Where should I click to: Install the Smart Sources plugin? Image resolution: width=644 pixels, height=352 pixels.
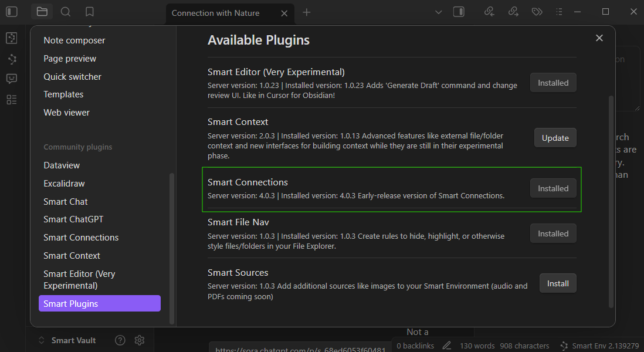coord(557,283)
